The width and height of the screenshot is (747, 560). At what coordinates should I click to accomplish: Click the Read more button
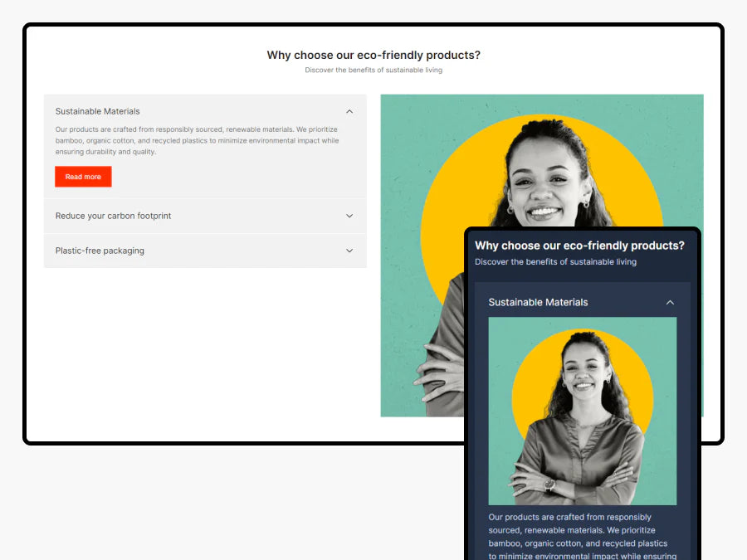pos(83,177)
